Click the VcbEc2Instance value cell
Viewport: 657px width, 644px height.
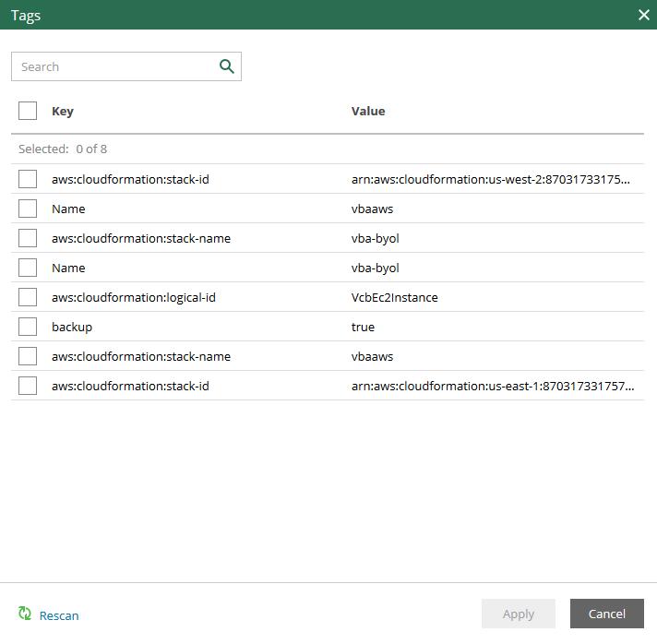(394, 297)
